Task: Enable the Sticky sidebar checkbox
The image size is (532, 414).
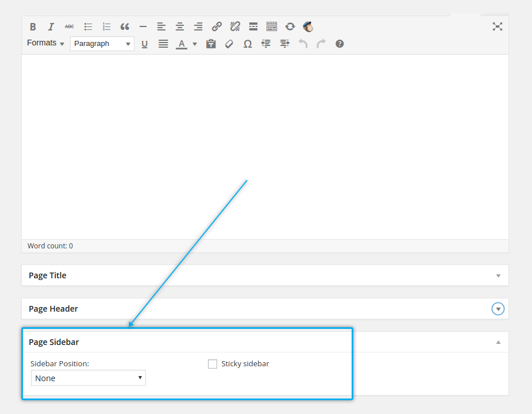Action: pos(213,364)
